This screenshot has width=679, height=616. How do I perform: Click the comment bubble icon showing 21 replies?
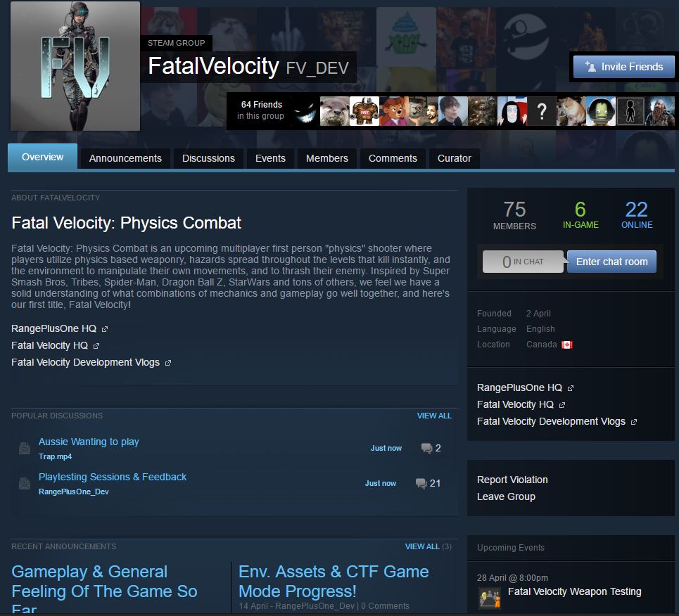point(421,483)
